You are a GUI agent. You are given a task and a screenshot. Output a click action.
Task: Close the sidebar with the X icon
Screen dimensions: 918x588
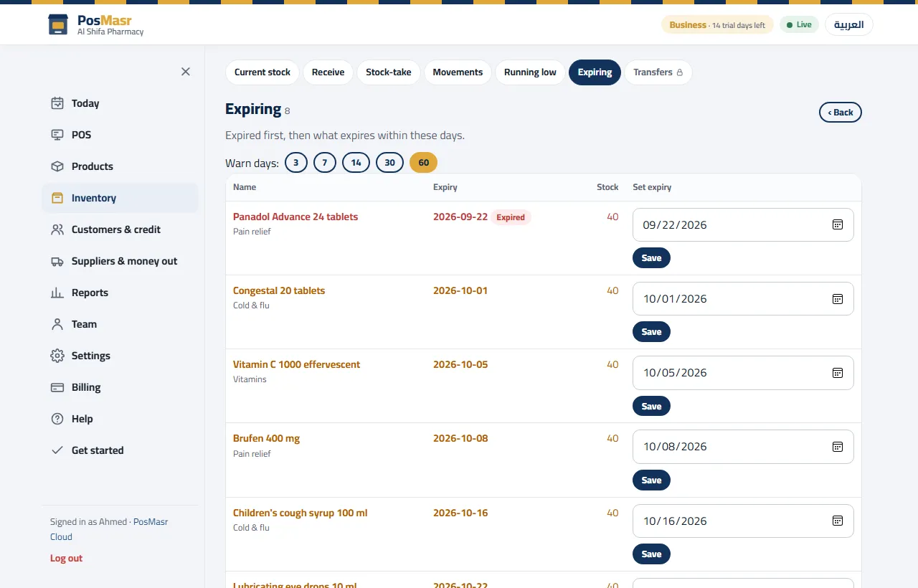coord(186,72)
